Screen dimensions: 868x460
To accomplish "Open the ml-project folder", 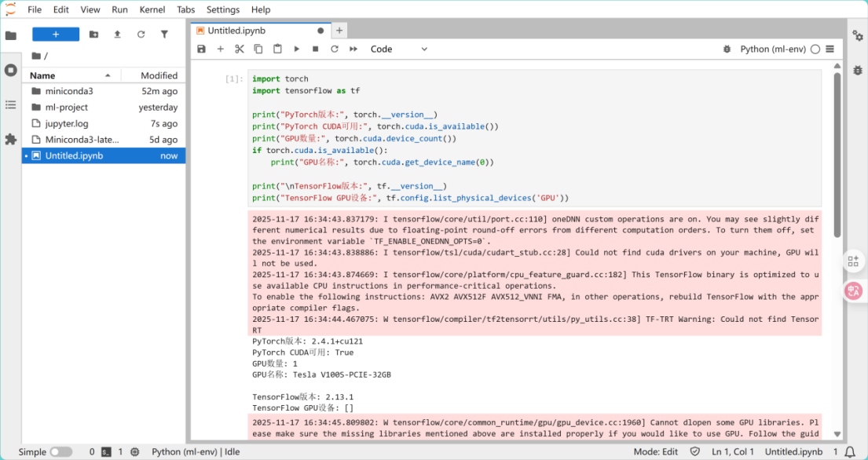I will point(67,108).
